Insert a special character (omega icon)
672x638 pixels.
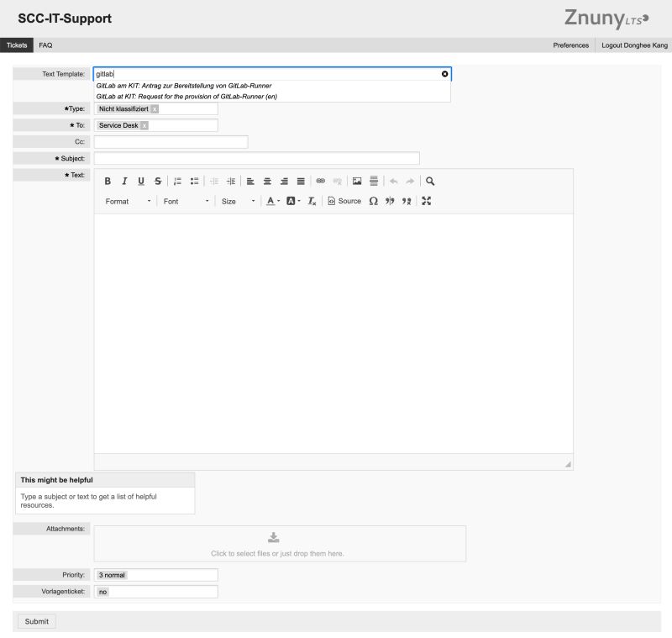[x=373, y=201]
